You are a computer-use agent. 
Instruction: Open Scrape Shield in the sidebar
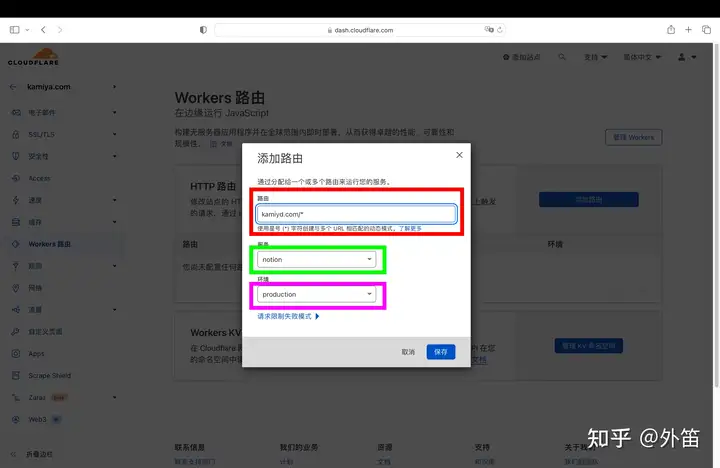click(x=50, y=376)
